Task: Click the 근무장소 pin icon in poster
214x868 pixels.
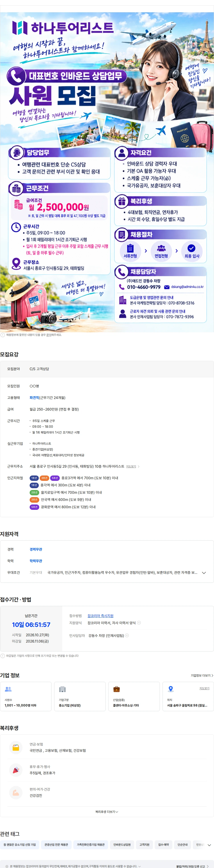Action: coord(16,264)
